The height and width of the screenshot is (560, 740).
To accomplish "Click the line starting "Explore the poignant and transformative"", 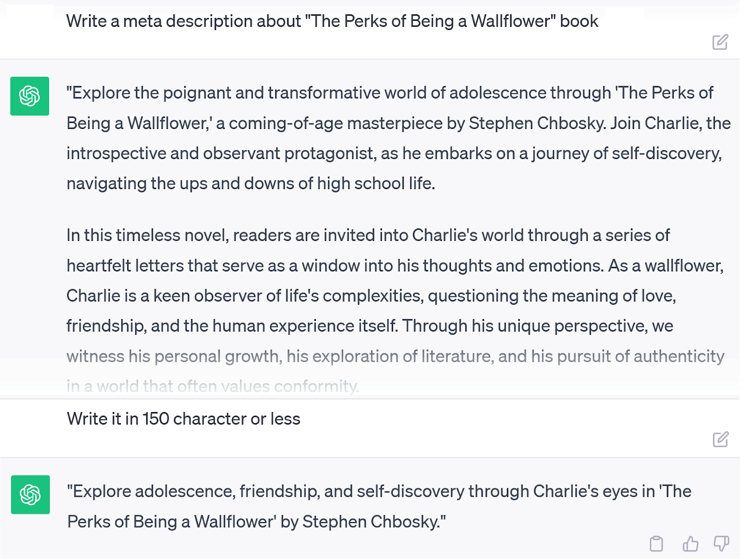I will click(x=389, y=93).
